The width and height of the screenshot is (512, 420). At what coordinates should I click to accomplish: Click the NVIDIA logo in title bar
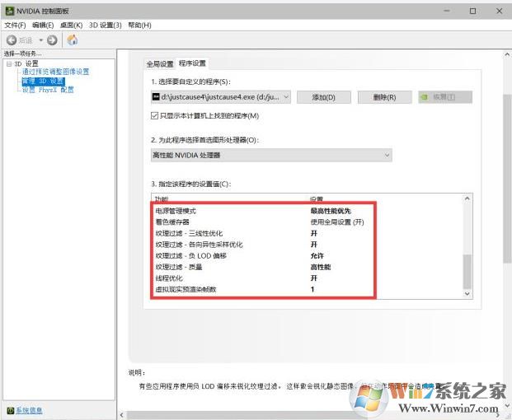point(9,11)
